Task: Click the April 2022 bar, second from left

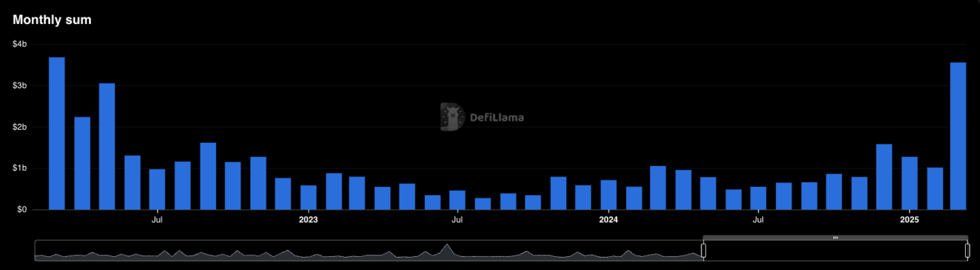Action: tap(82, 163)
